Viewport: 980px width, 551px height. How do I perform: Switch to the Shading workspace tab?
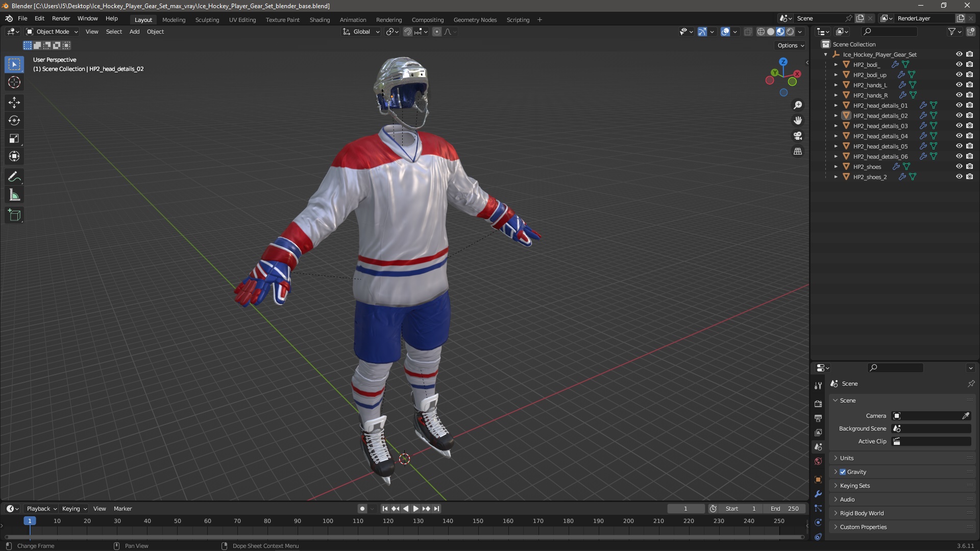pyautogui.click(x=320, y=20)
